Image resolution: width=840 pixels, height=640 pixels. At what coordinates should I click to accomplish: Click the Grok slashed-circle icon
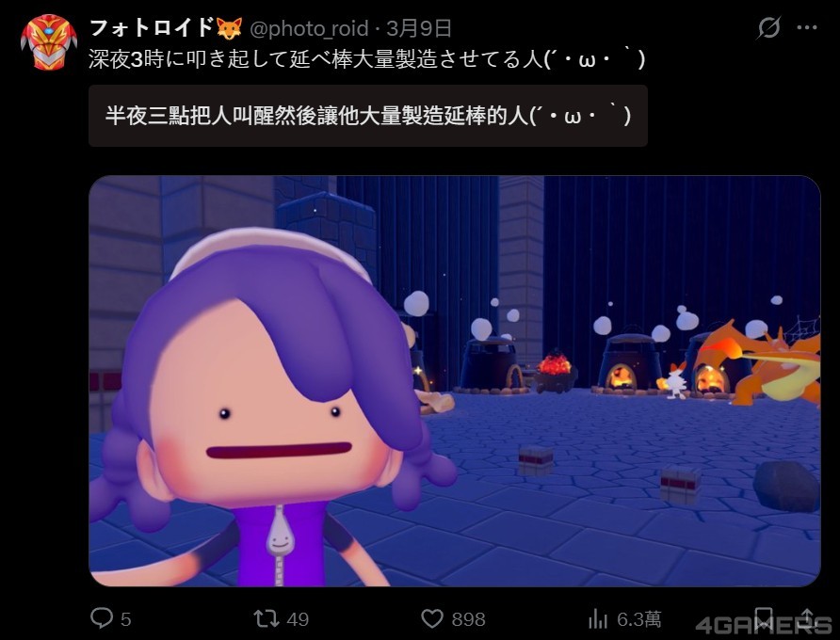(x=768, y=27)
